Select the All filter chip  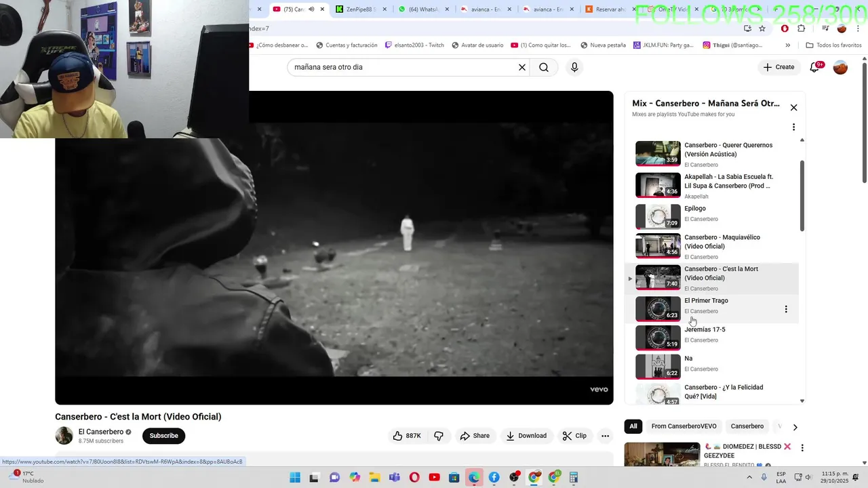click(x=633, y=426)
